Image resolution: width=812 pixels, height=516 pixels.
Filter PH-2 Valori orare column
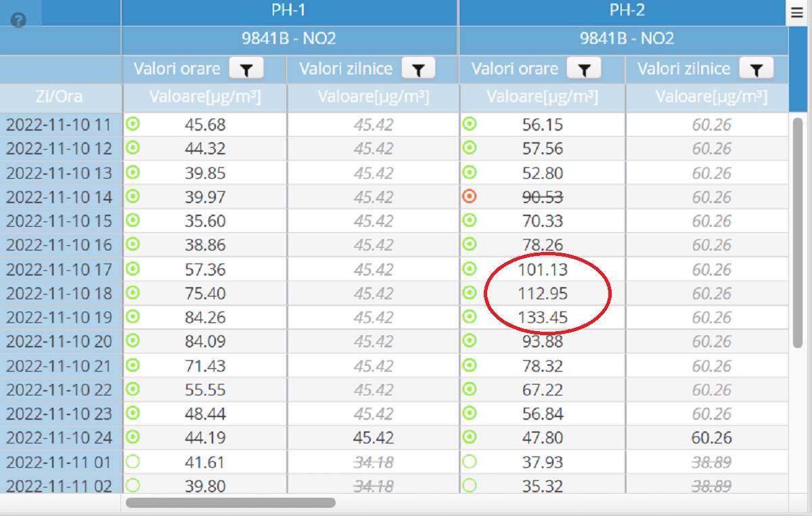[584, 69]
